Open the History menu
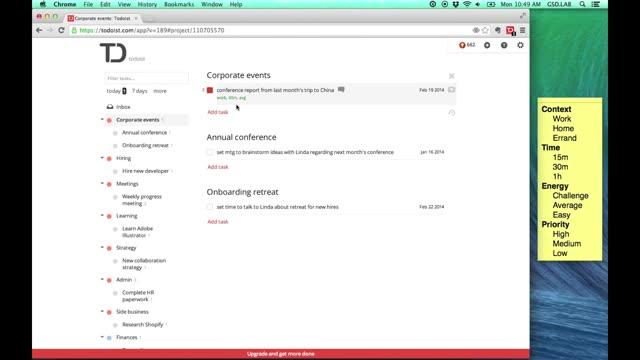This screenshot has height=360, width=640. [x=147, y=4]
